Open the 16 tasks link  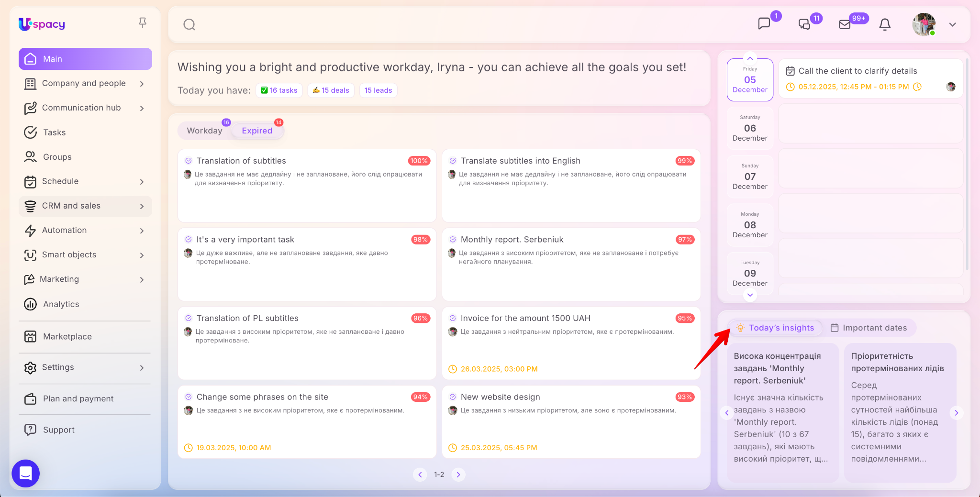(x=279, y=90)
